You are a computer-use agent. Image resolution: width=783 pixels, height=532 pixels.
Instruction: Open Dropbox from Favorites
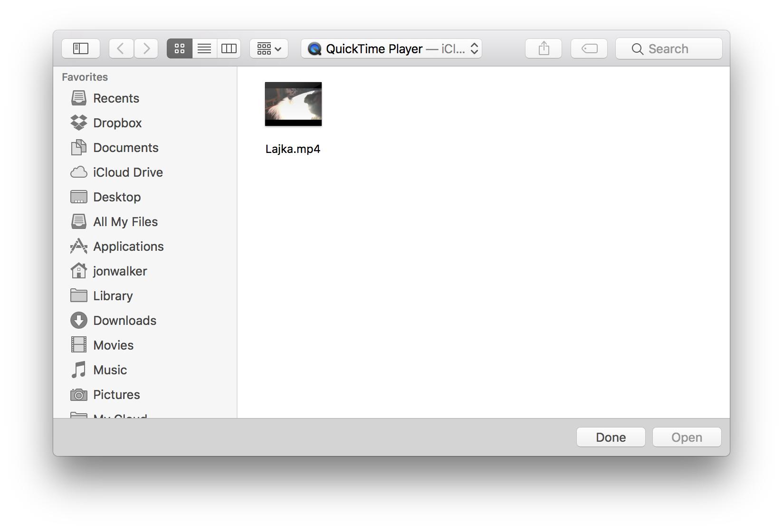click(145, 123)
